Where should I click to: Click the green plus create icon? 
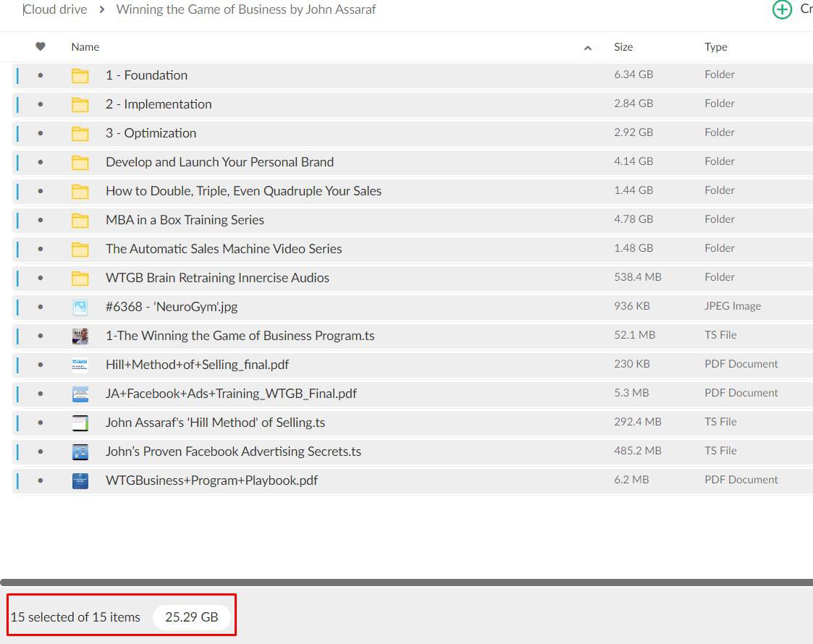(x=782, y=9)
